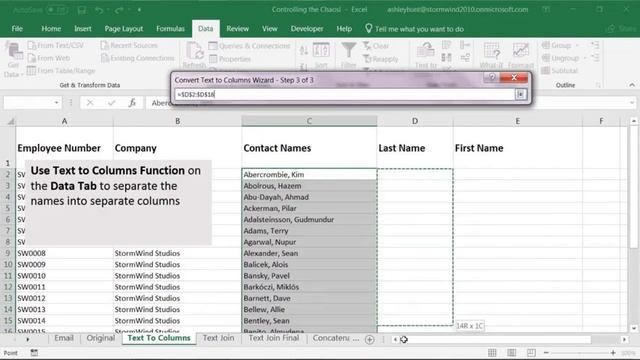Open the Group dropdown
Screen dimensions: 640x360
click(578, 45)
